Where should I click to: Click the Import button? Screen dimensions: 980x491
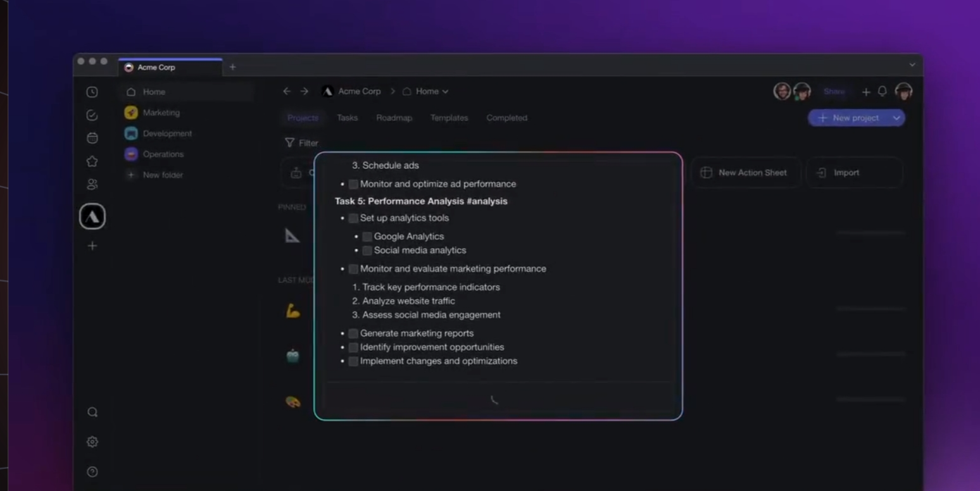coord(853,173)
